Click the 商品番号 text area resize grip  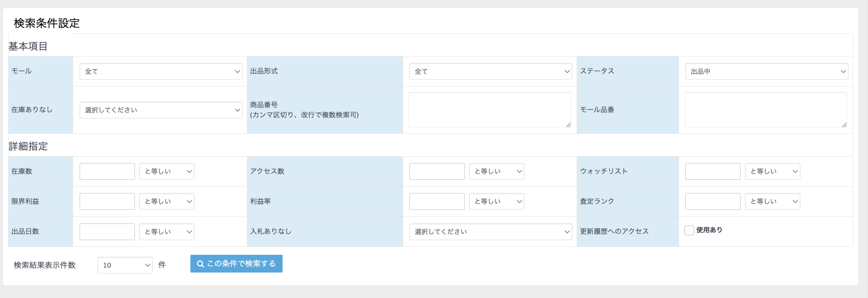[568, 125]
